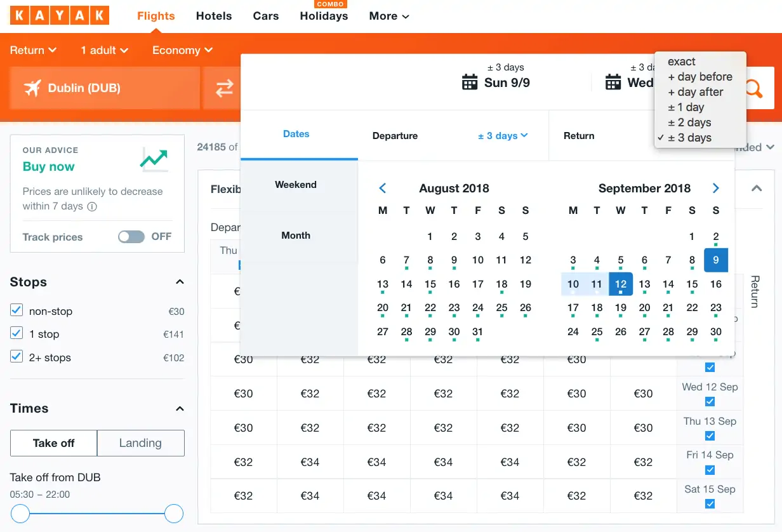The height and width of the screenshot is (532, 782).
Task: Select August 15 in the calendar
Action: click(x=430, y=284)
